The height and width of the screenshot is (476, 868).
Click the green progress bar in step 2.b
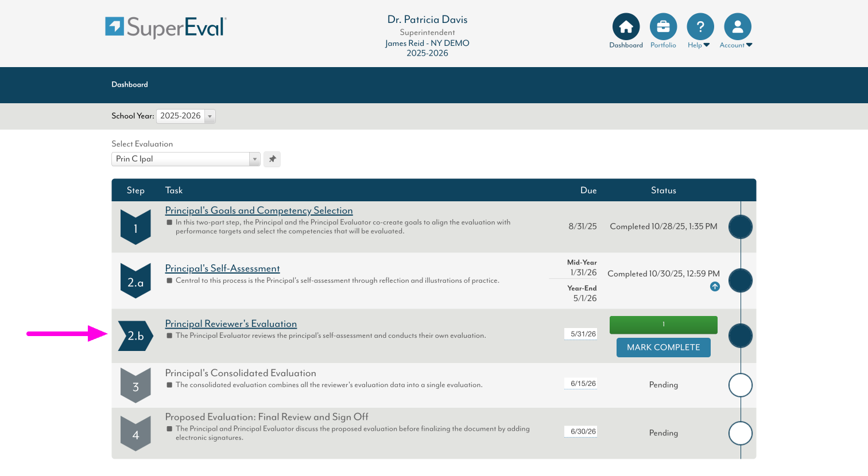663,325
